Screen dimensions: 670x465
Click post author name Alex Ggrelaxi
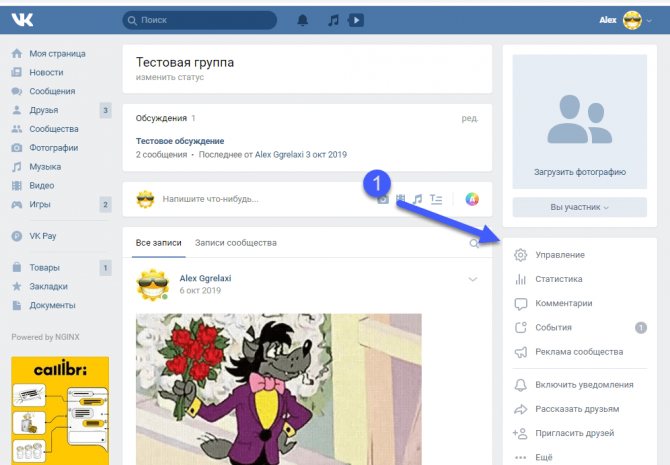(x=205, y=278)
